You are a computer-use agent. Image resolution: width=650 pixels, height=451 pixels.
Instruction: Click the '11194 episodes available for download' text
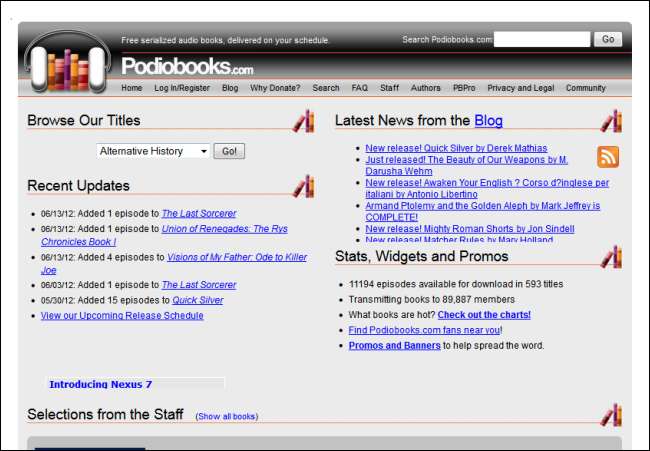456,284
